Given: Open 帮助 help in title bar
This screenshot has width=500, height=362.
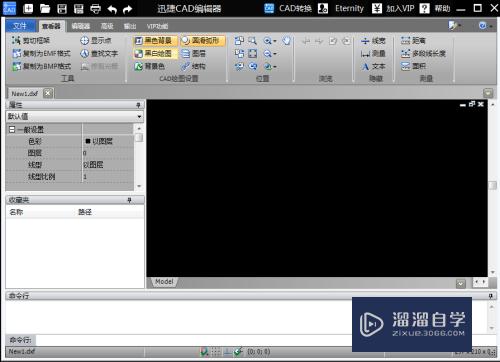Looking at the screenshot, I should tap(435, 8).
